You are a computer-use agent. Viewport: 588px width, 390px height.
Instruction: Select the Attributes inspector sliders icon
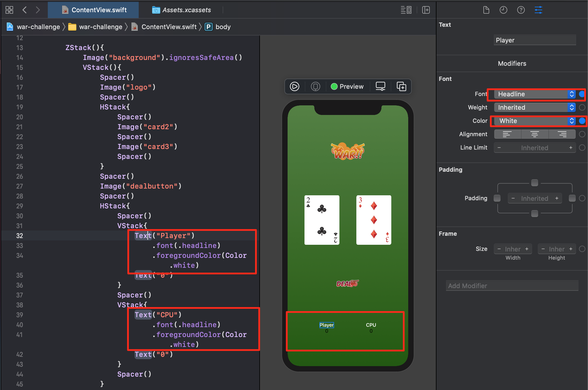click(x=538, y=10)
